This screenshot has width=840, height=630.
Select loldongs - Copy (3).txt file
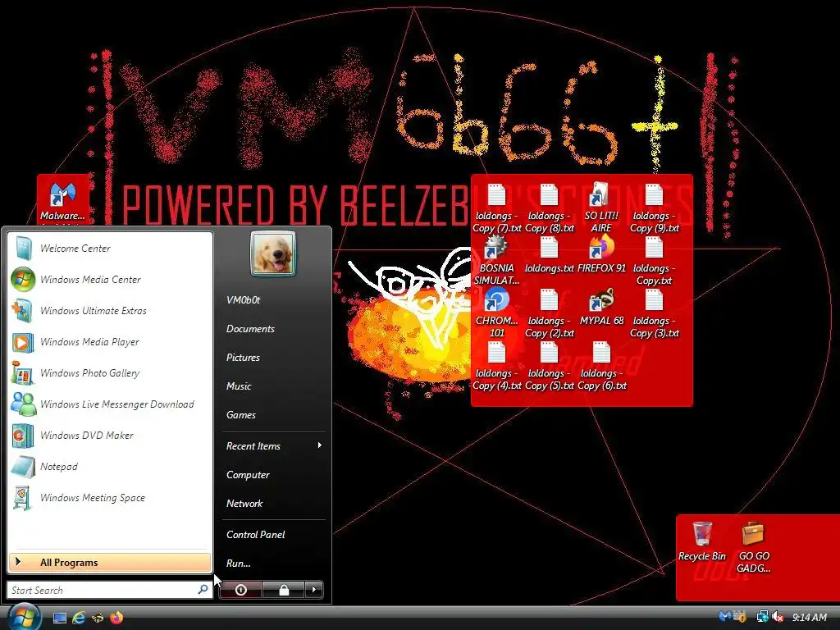click(654, 313)
